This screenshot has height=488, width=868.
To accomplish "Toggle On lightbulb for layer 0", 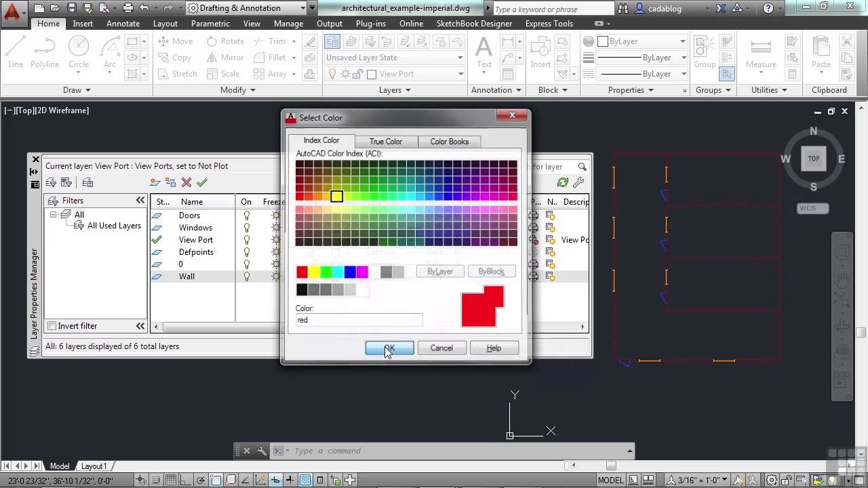I will click(247, 264).
